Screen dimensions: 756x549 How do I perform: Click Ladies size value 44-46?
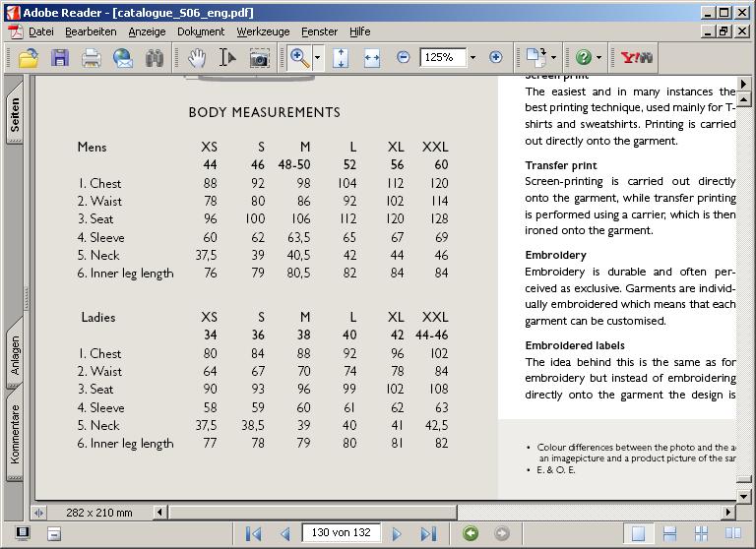(432, 335)
